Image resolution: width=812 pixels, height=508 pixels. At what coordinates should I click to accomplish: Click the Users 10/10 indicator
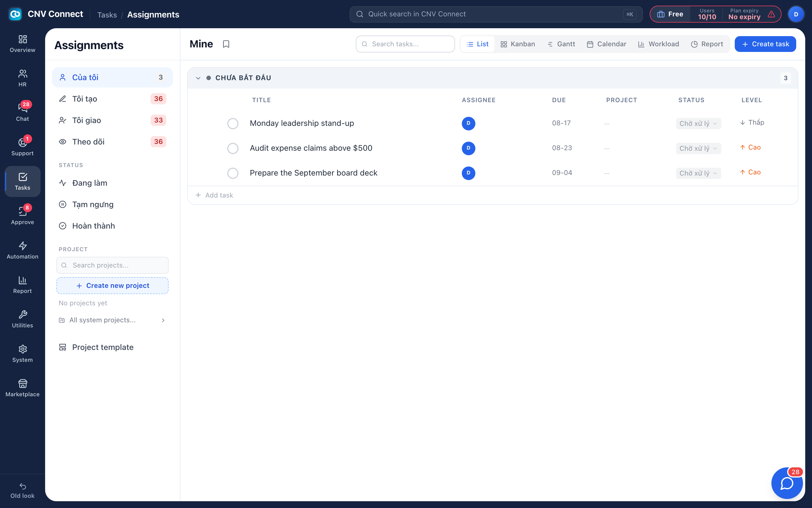707,14
